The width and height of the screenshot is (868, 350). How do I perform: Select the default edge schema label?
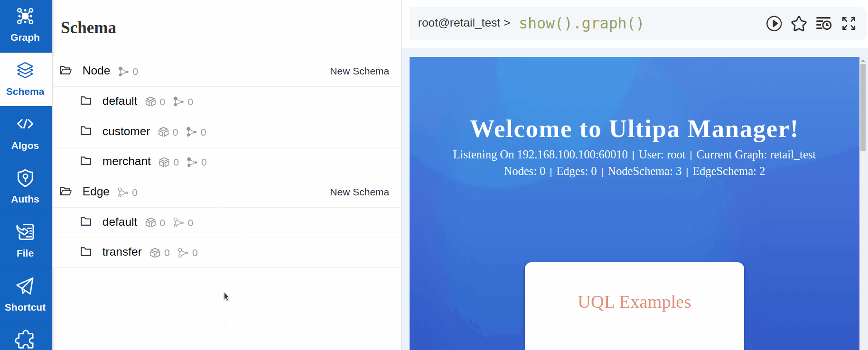click(x=120, y=222)
